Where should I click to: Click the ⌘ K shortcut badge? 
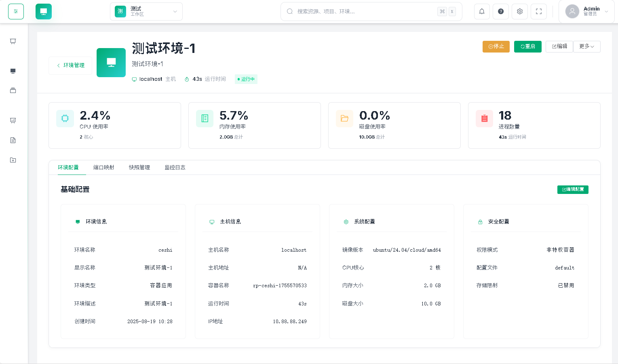pos(447,11)
